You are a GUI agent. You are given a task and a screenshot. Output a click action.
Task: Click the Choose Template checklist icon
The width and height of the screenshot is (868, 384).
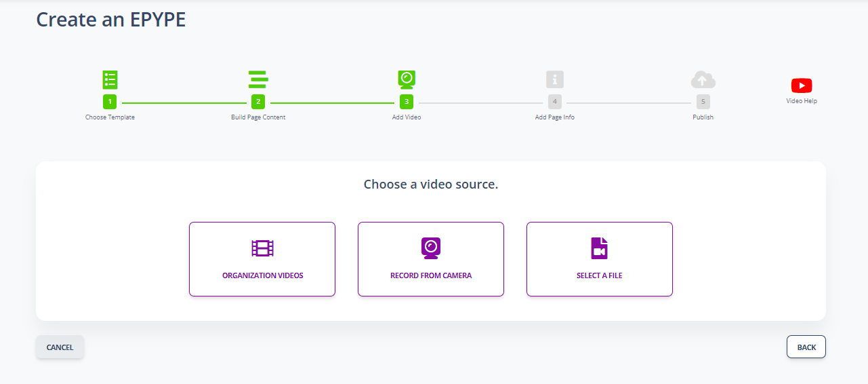(110, 79)
